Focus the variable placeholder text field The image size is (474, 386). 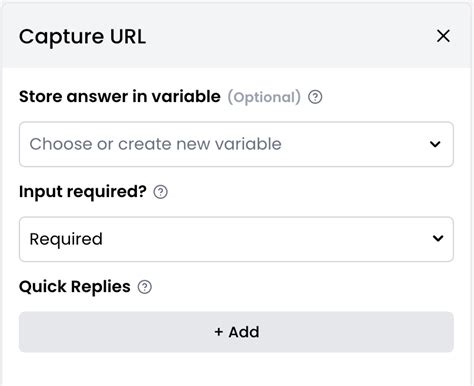point(155,144)
